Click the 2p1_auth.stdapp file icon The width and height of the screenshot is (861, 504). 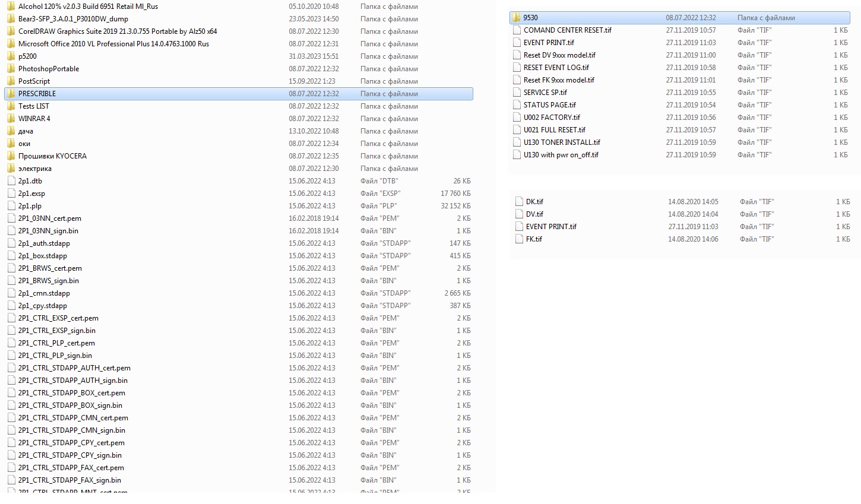[11, 243]
